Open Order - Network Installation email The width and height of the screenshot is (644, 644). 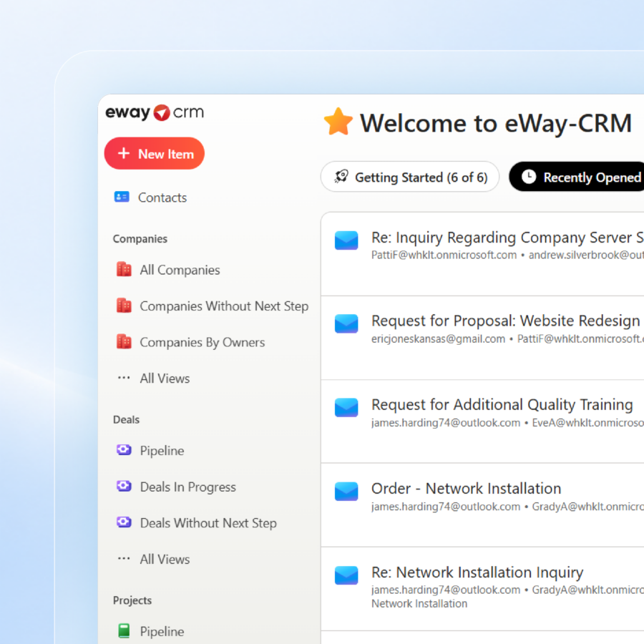pyautogui.click(x=482, y=505)
